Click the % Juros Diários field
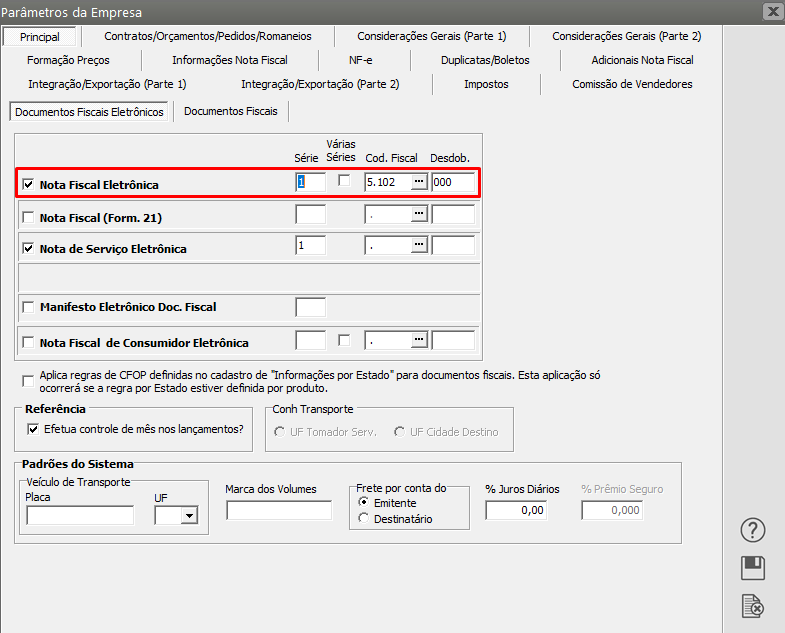The image size is (785, 633). click(516, 510)
